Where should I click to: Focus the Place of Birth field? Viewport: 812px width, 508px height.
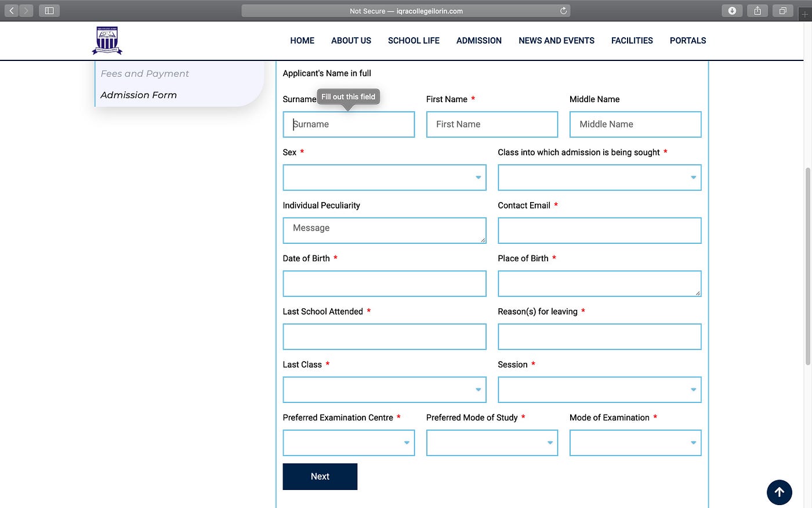pyautogui.click(x=599, y=284)
